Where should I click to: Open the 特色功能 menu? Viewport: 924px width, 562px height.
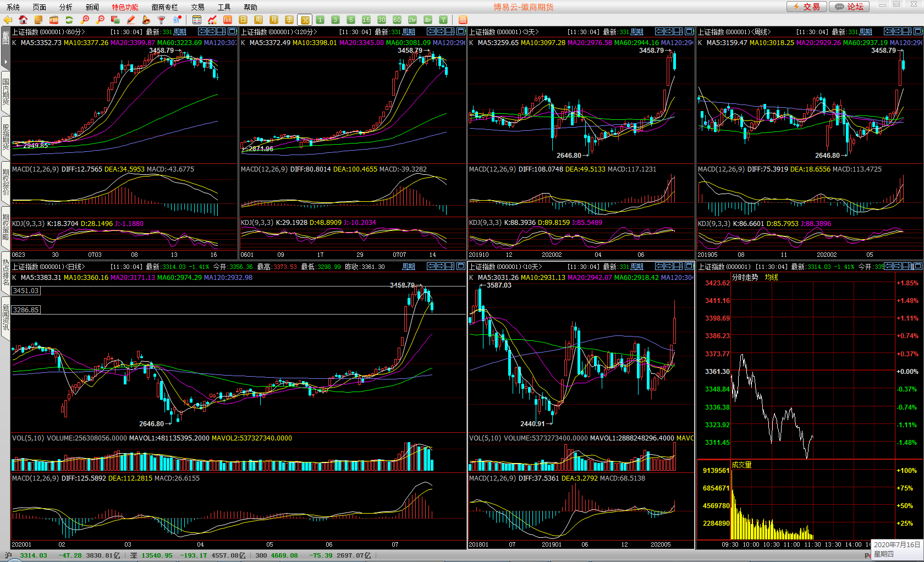[125, 7]
